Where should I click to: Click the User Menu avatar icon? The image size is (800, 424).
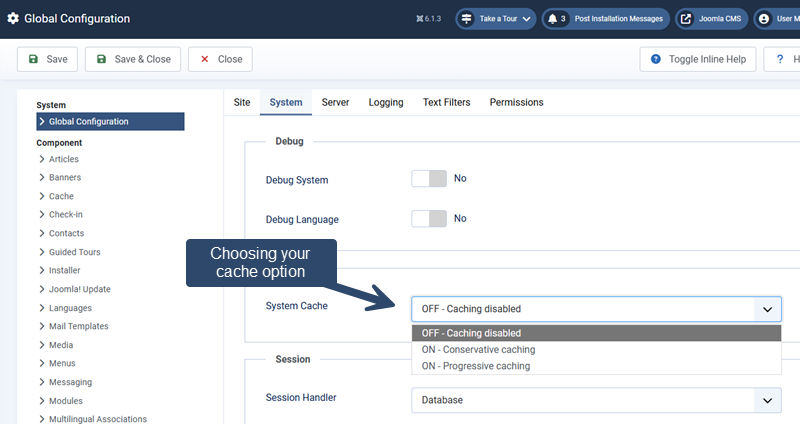pyautogui.click(x=764, y=19)
